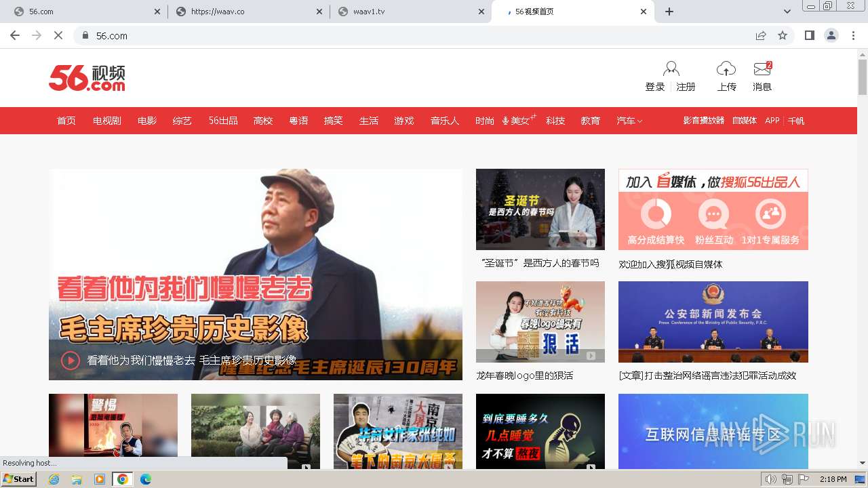Click the 自媒体 link in nav bar

[x=745, y=121]
